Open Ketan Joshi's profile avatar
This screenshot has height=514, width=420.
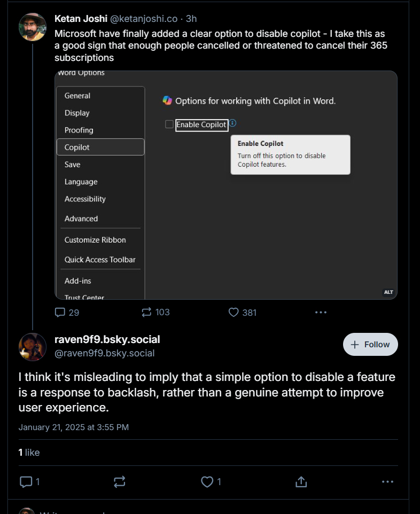[33, 27]
